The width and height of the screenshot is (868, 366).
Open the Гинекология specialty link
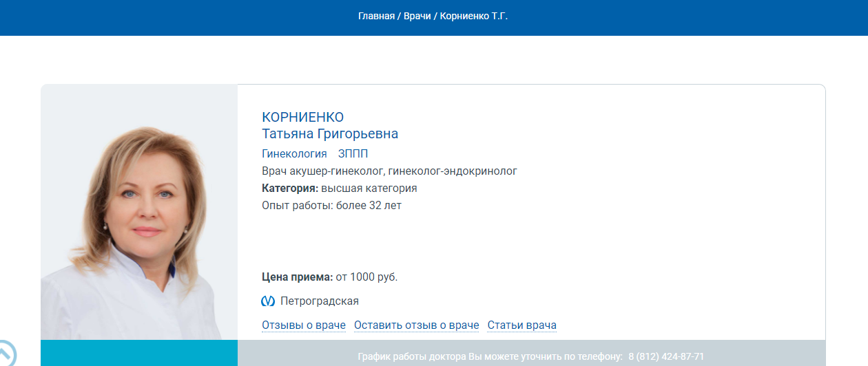tap(294, 153)
